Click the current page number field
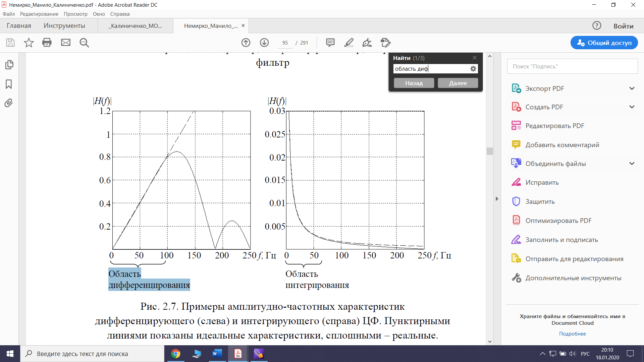The image size is (644, 362). click(285, 43)
